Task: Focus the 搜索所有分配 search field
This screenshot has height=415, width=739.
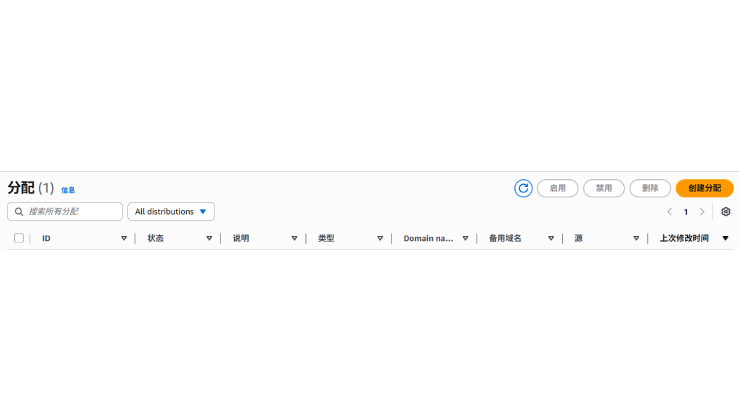Action: tap(65, 212)
